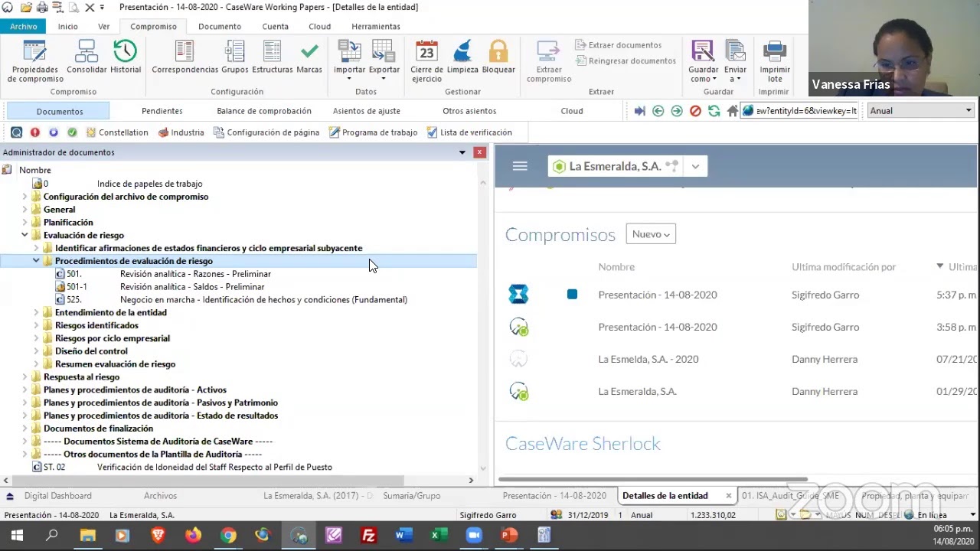
Task: Collapse the Evaluación de riesgo folder
Action: (24, 236)
